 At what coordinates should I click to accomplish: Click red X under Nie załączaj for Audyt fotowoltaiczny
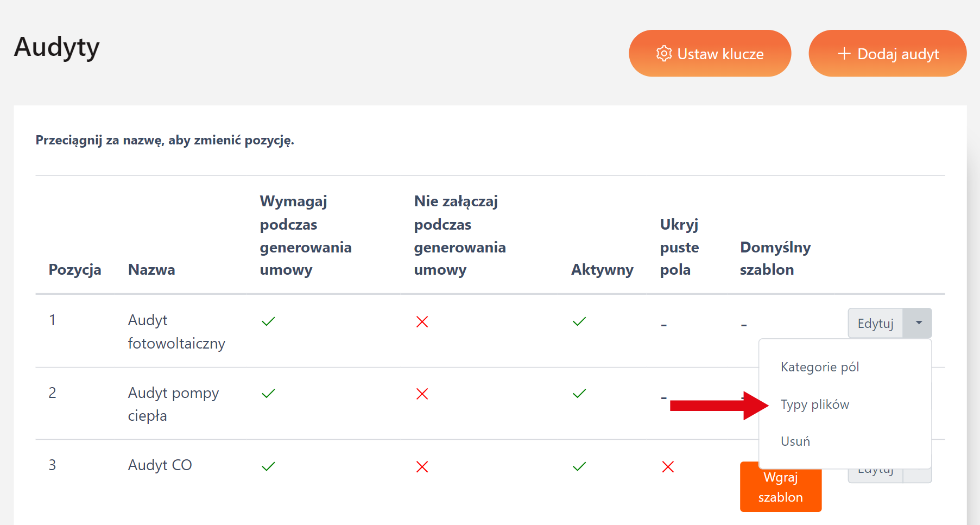[422, 322]
